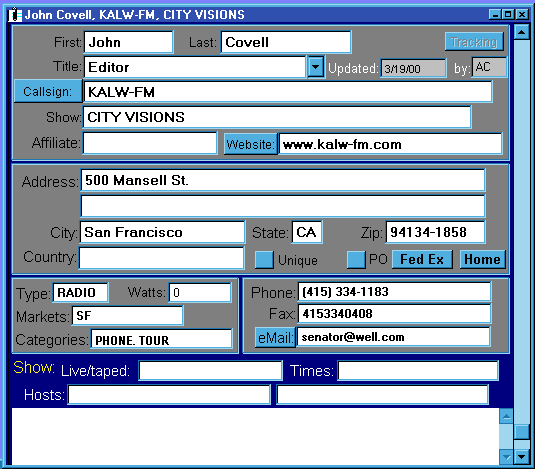Screen dimensions: 535x469
Task: Click the website field www.kalw-fm.com
Action: pyautogui.click(x=391, y=144)
